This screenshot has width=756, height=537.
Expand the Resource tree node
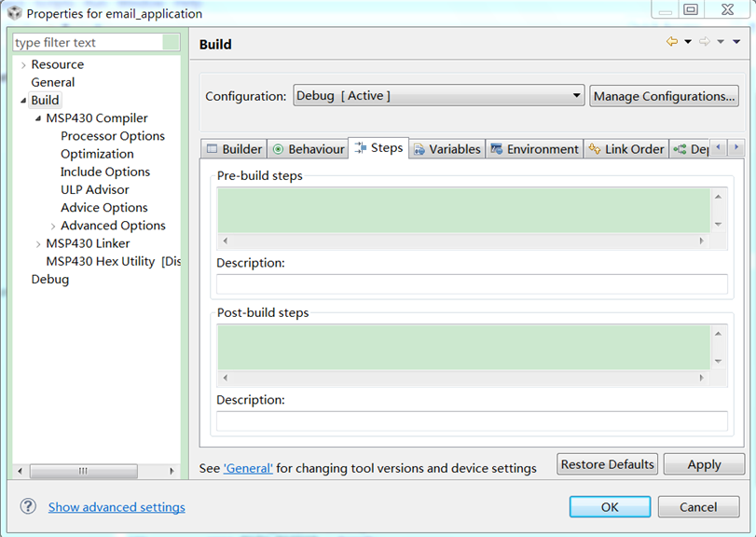(x=23, y=65)
